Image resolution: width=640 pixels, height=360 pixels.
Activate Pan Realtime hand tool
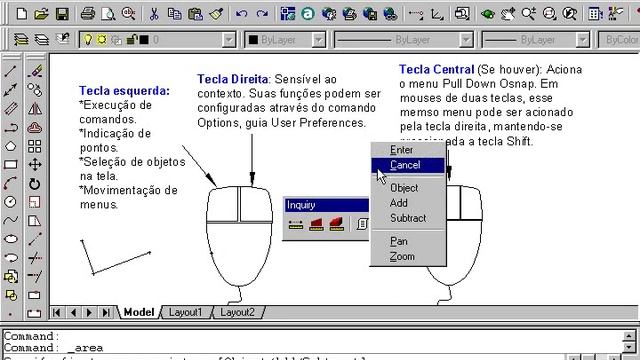(x=508, y=14)
